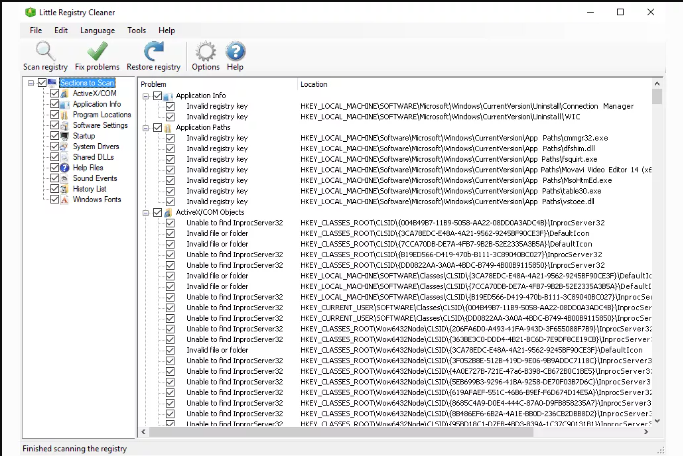Click the blue Help question mark icon

[235, 51]
